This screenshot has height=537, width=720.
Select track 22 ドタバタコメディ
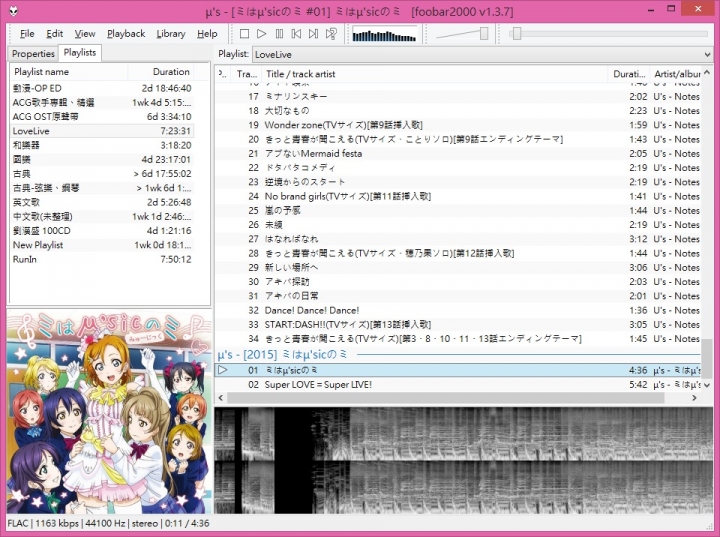pyautogui.click(x=458, y=168)
